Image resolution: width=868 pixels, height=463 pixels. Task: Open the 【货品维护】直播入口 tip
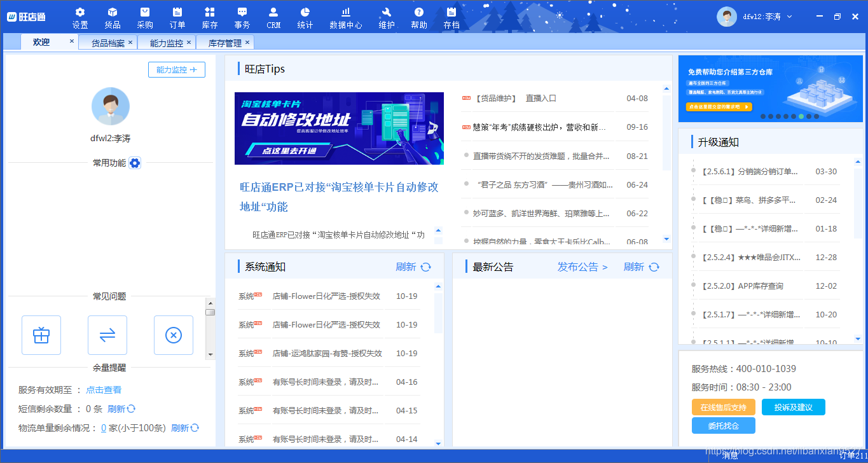pos(516,99)
